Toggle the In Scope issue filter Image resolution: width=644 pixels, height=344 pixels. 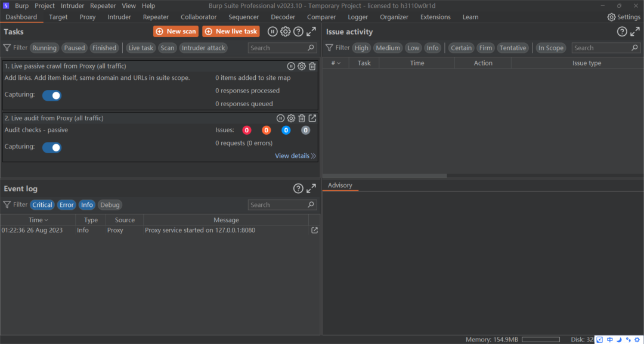tap(551, 48)
